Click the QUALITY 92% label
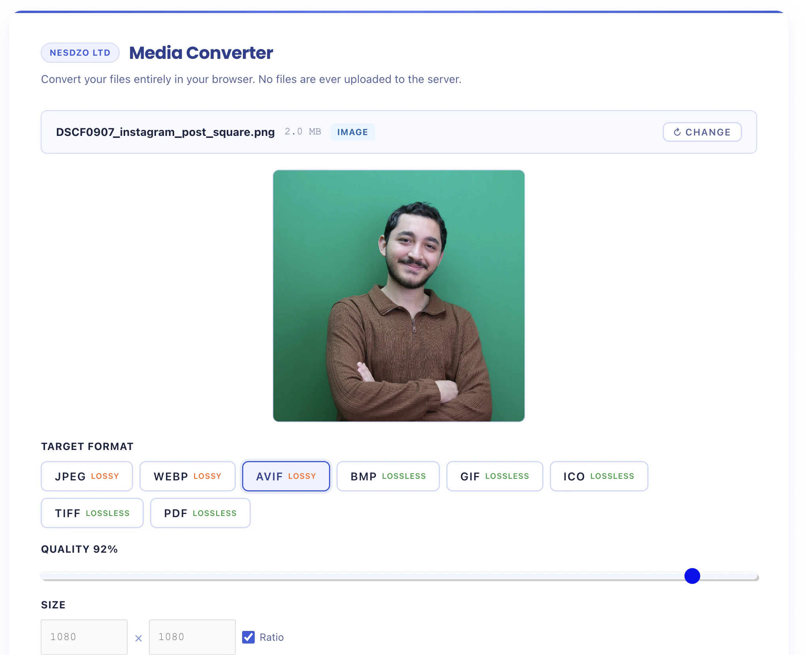 (79, 549)
